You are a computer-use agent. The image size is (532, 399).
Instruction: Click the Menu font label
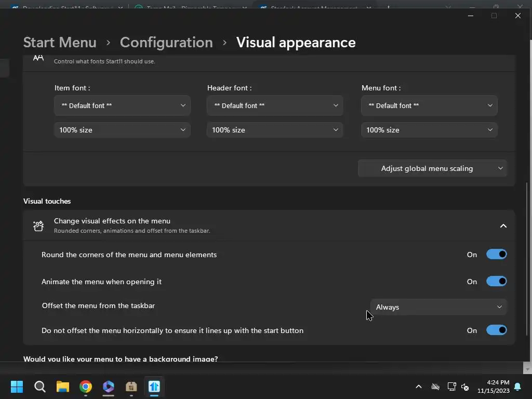coord(381,88)
